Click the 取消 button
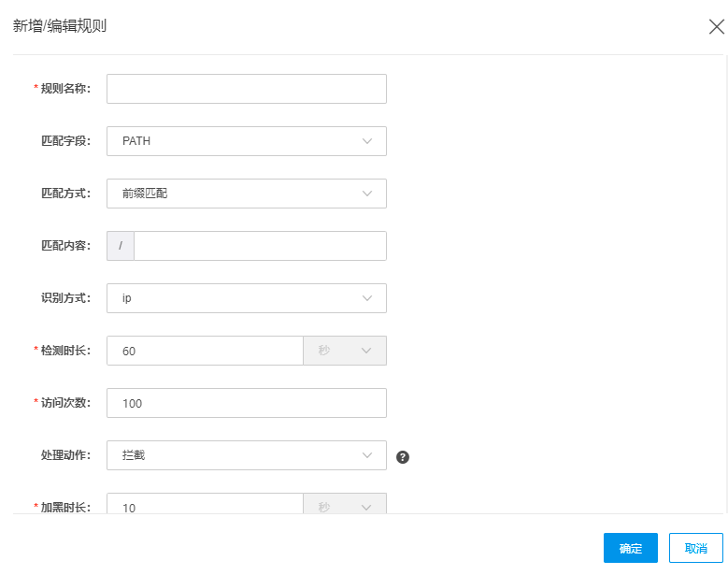Viewport: 728px width, 575px height. 696,548
